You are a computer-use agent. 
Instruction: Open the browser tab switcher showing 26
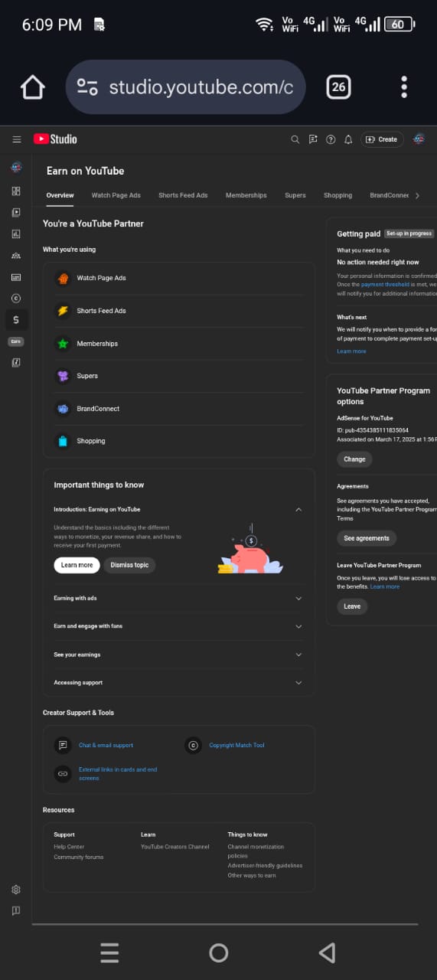(x=338, y=87)
